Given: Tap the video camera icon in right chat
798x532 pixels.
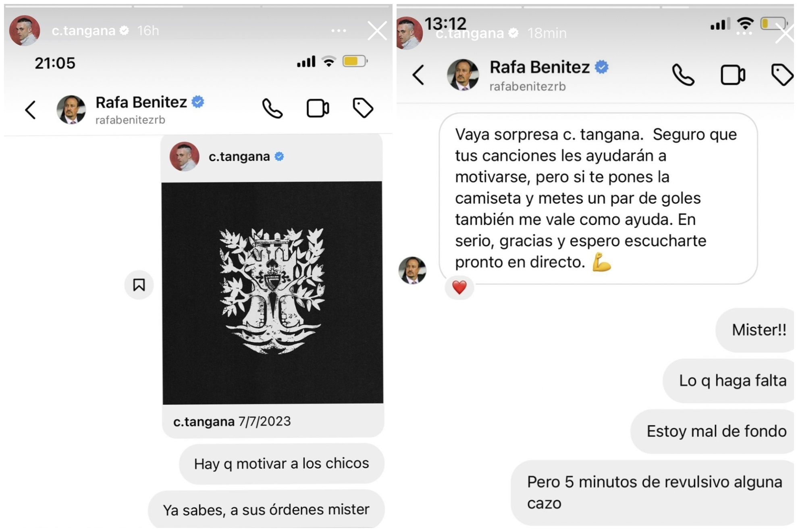Looking at the screenshot, I should click(x=733, y=75).
